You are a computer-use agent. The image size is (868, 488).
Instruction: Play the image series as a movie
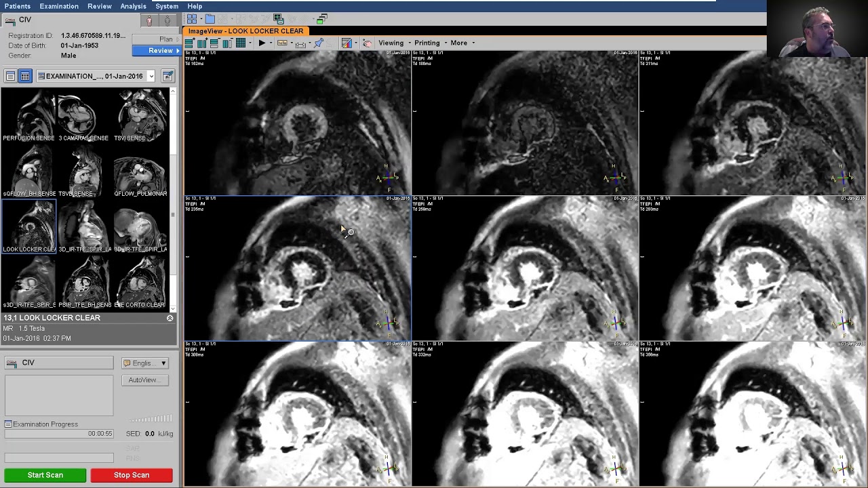[262, 43]
